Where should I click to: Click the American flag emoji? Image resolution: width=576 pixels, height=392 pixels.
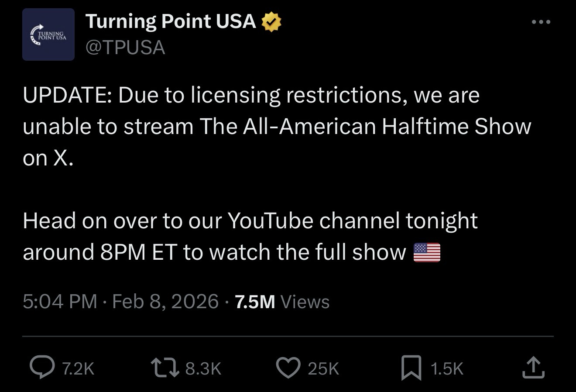pyautogui.click(x=427, y=253)
